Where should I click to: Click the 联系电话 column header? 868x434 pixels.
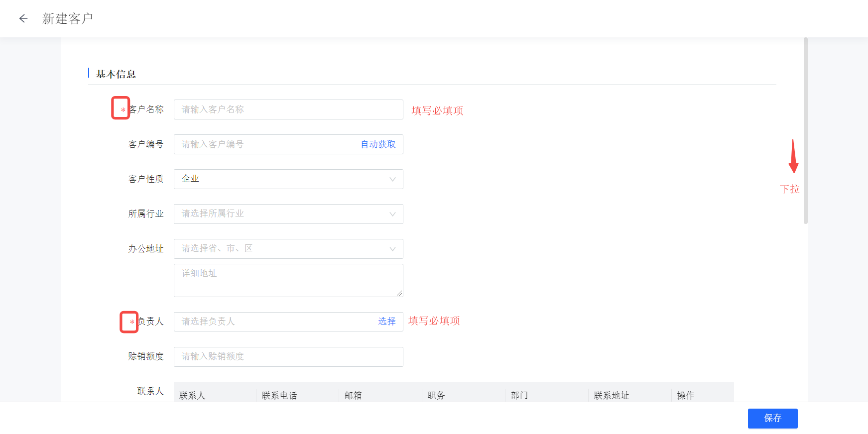click(x=279, y=396)
